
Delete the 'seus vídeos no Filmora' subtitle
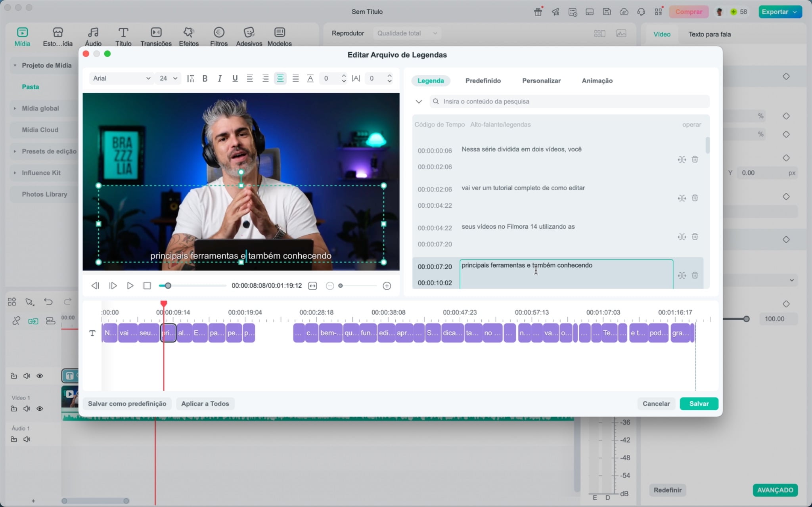pos(695,237)
